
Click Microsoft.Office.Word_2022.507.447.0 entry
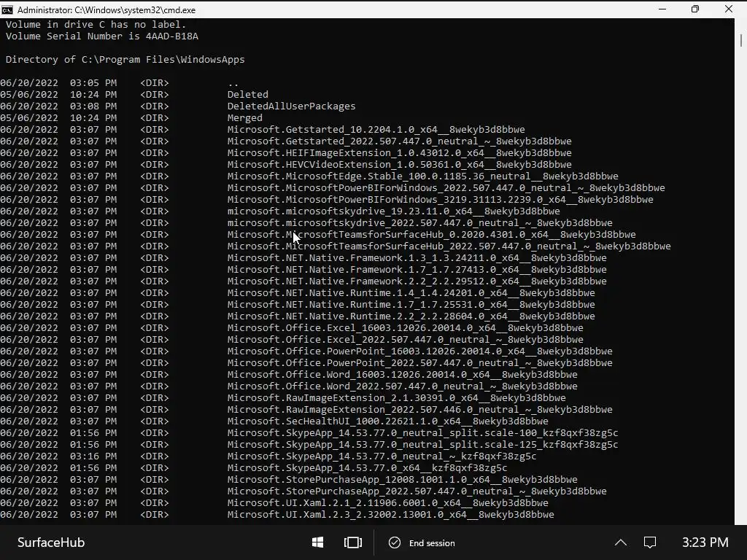pos(402,386)
